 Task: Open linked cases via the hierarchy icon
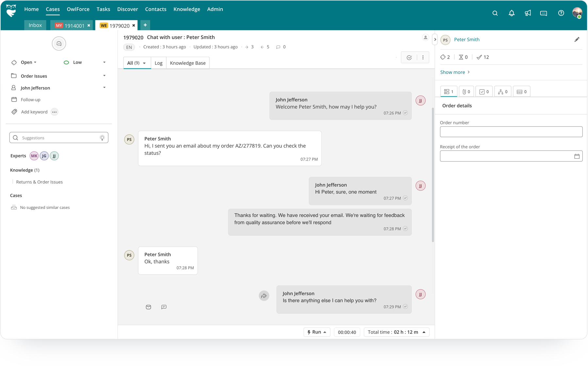click(502, 91)
